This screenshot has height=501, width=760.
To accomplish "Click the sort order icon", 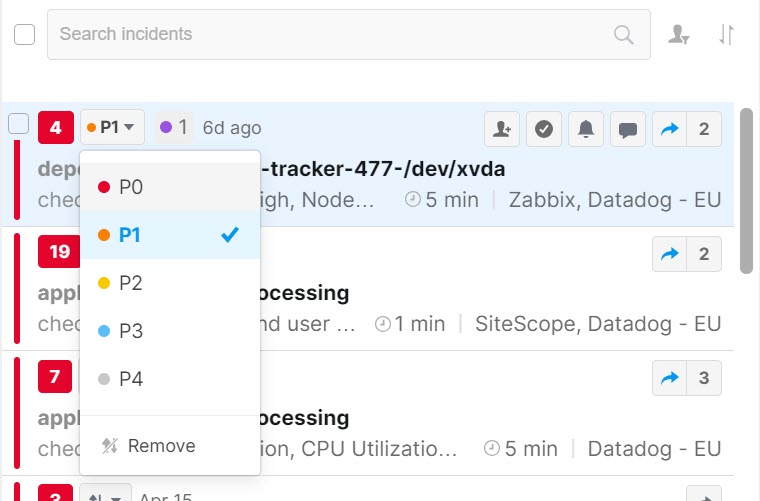I will [727, 35].
